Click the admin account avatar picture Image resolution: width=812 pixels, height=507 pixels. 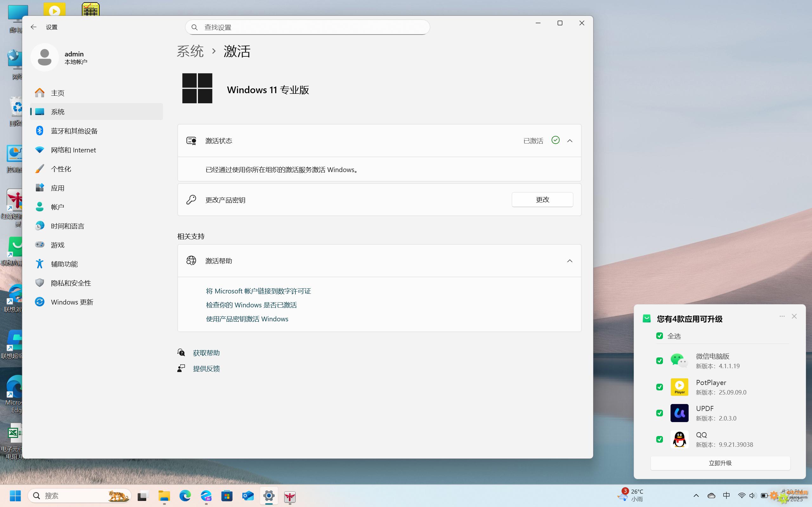[x=45, y=57]
